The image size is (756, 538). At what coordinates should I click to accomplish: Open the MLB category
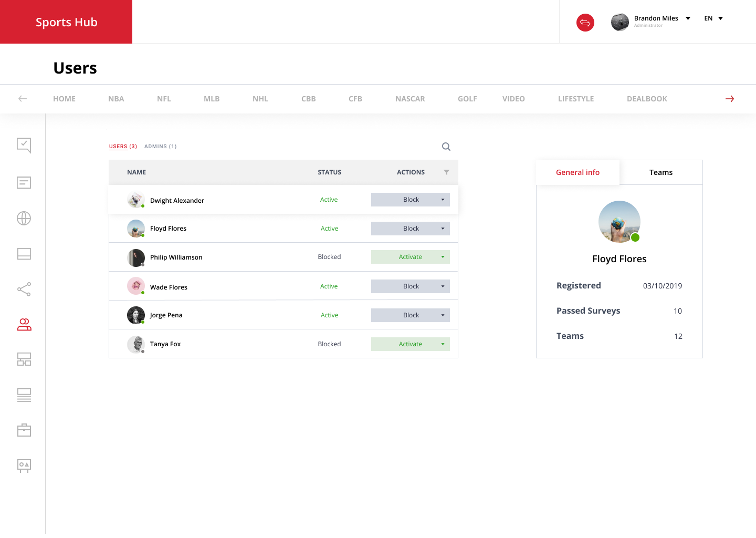tap(212, 99)
